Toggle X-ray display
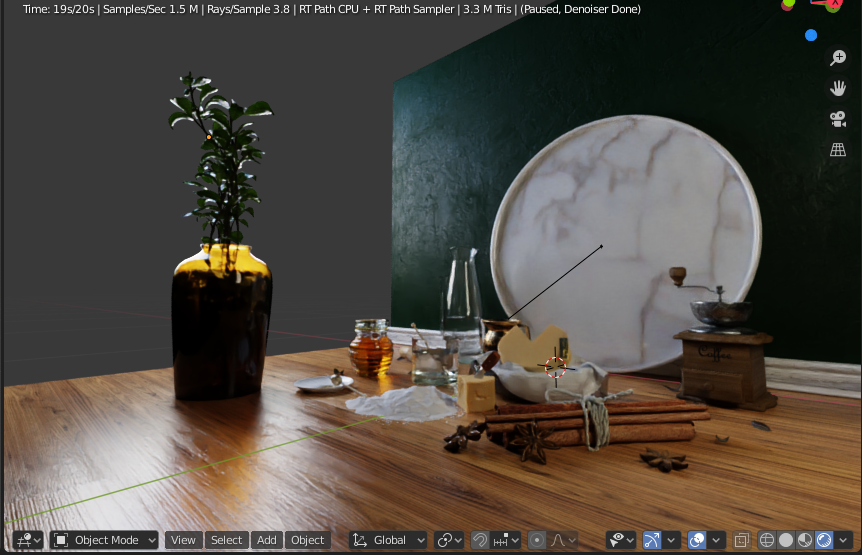This screenshot has height=555, width=862. (741, 540)
